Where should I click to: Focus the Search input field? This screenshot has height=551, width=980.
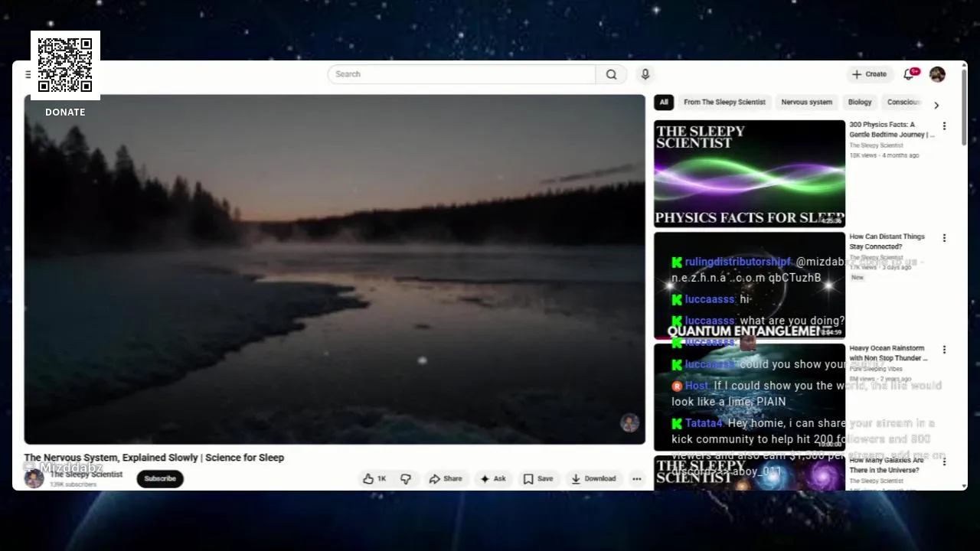click(x=462, y=74)
